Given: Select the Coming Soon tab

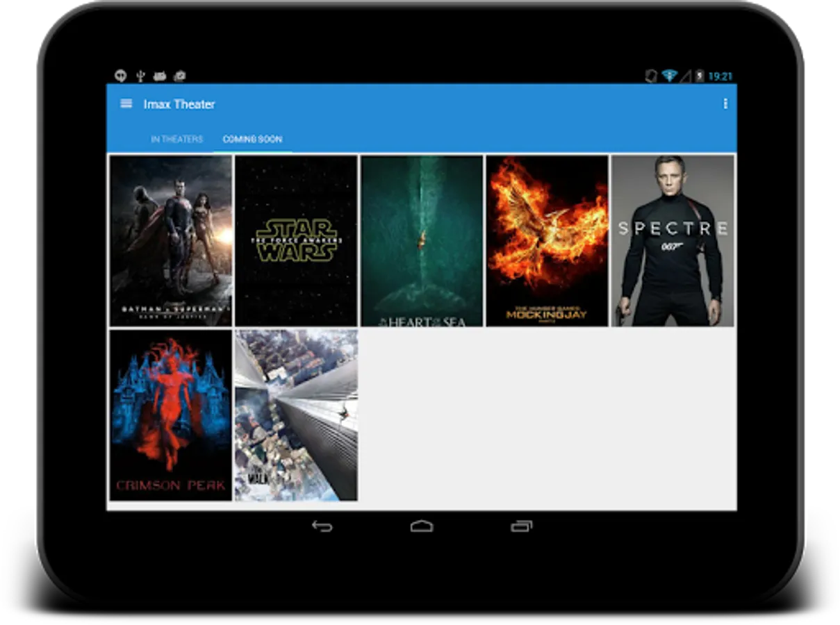Looking at the screenshot, I should [252, 139].
